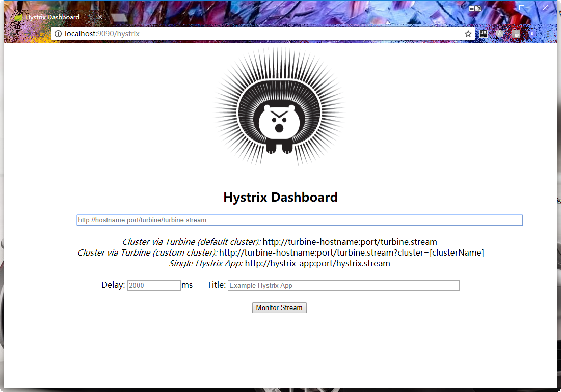Click the 'Cluster via Turbine (custom cluster):' label
Screen dimensions: 561x392
pyautogui.click(x=147, y=253)
